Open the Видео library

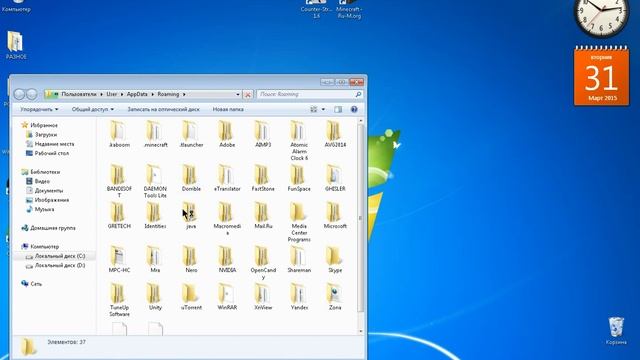tap(38, 181)
